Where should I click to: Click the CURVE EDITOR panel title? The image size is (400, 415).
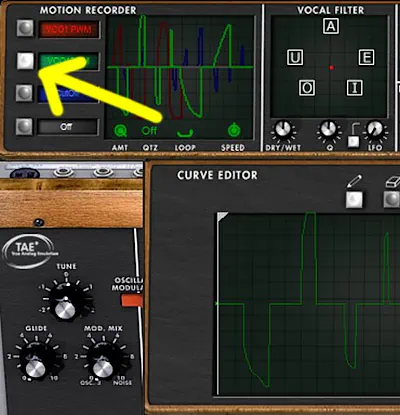tap(217, 175)
